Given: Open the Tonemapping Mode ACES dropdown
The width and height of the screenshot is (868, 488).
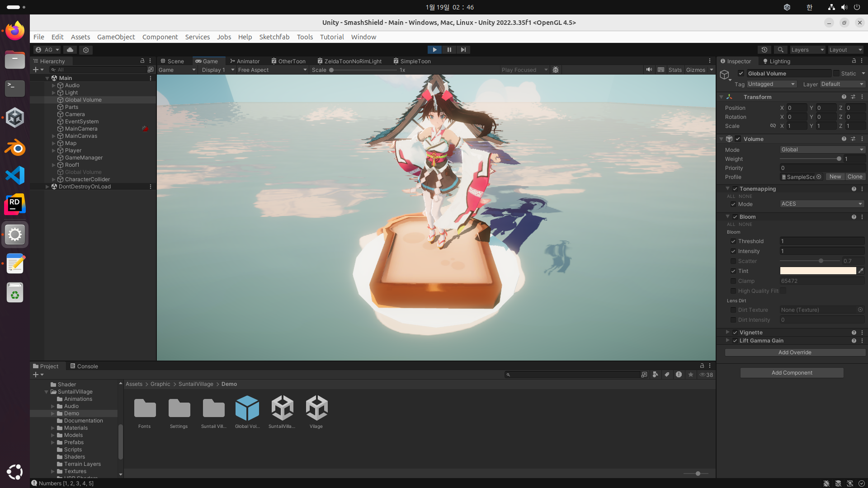Looking at the screenshot, I should click(822, 204).
